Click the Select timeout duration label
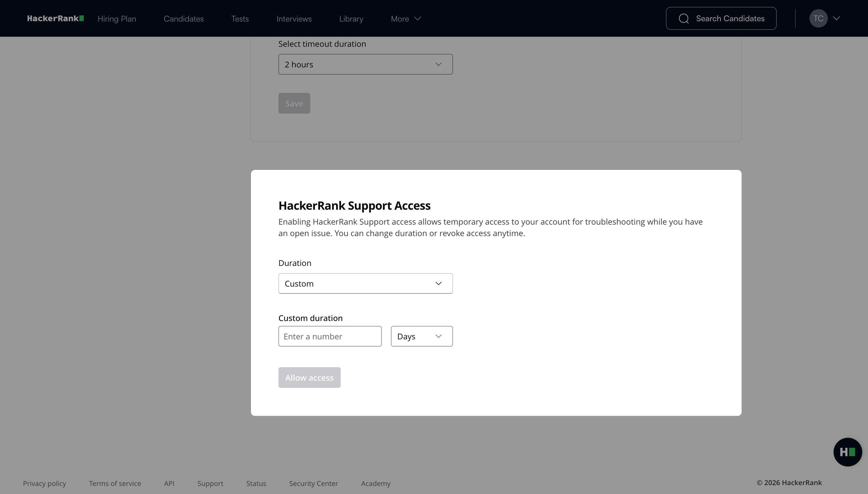 [322, 44]
